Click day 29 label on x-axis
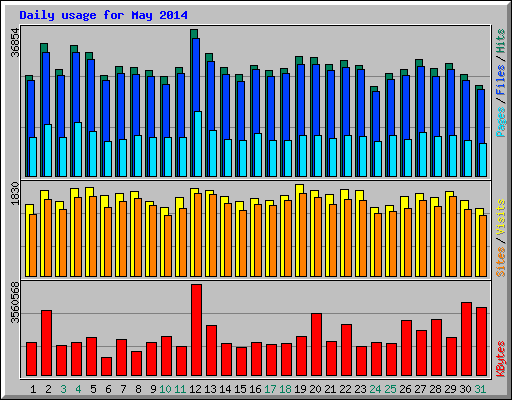The width and height of the screenshot is (512, 400). [450, 389]
